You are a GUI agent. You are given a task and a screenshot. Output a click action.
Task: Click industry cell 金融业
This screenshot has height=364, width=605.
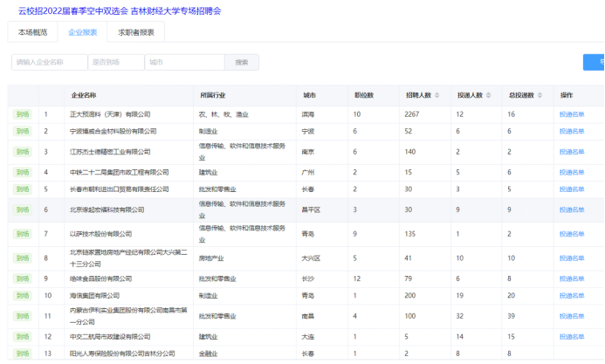[x=208, y=354]
